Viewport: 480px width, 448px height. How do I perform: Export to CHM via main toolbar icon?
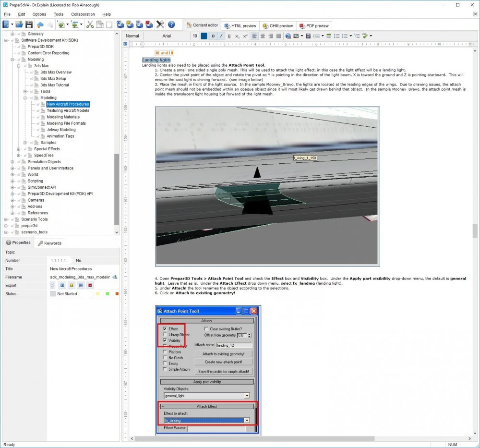pos(130,24)
